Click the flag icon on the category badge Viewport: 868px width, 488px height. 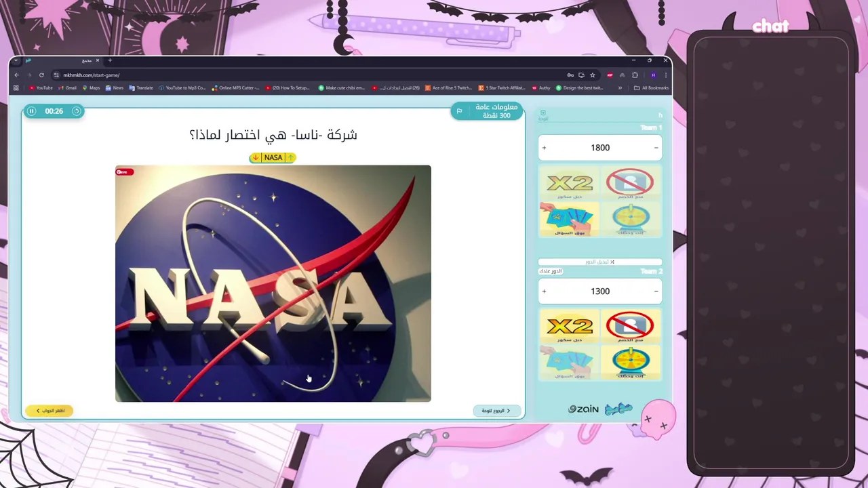[459, 111]
